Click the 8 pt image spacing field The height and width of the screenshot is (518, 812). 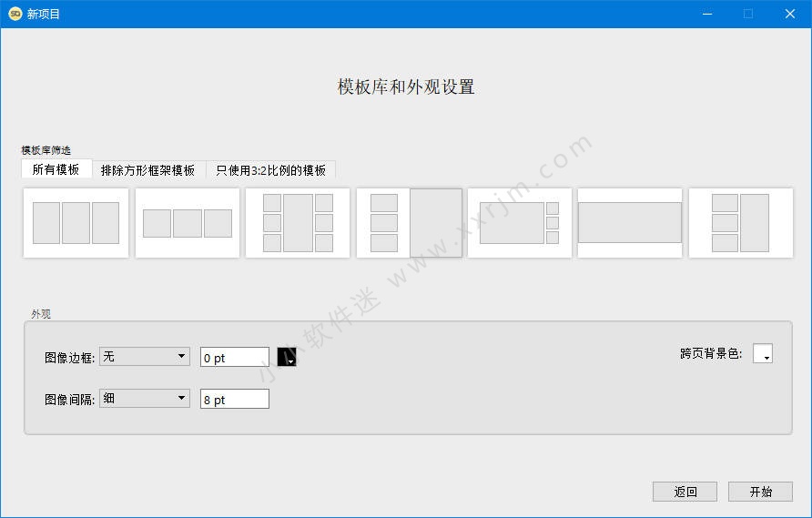234,399
